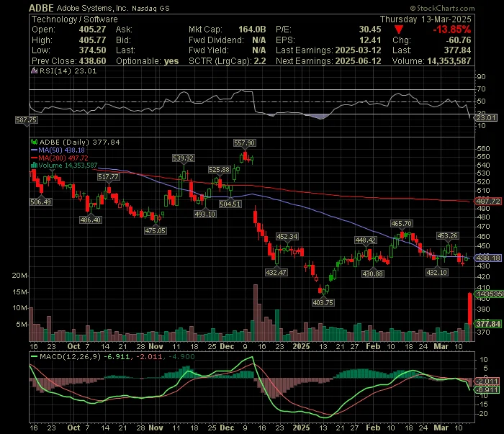Viewport: 504px width, 434px height.
Task: Click the tallest December volume bar
Action: coord(256,312)
